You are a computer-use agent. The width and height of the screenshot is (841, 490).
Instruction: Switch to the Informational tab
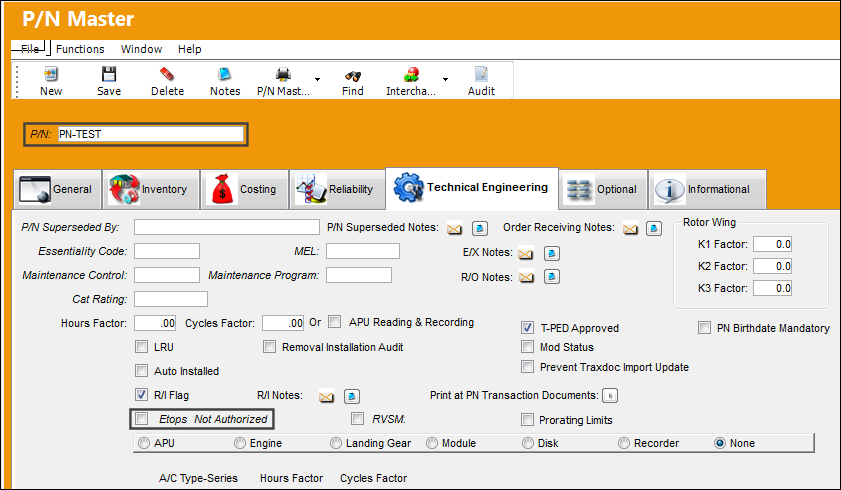point(707,189)
